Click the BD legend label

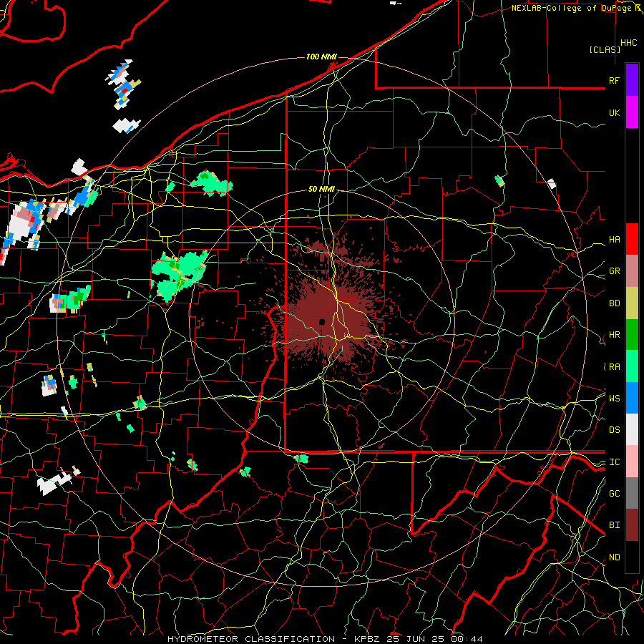pyautogui.click(x=614, y=303)
